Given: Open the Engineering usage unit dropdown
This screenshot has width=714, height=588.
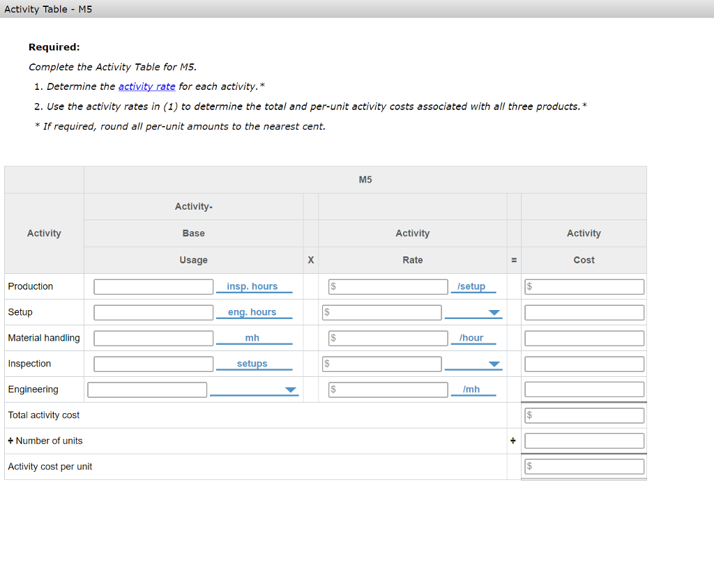Looking at the screenshot, I should 254,389.
